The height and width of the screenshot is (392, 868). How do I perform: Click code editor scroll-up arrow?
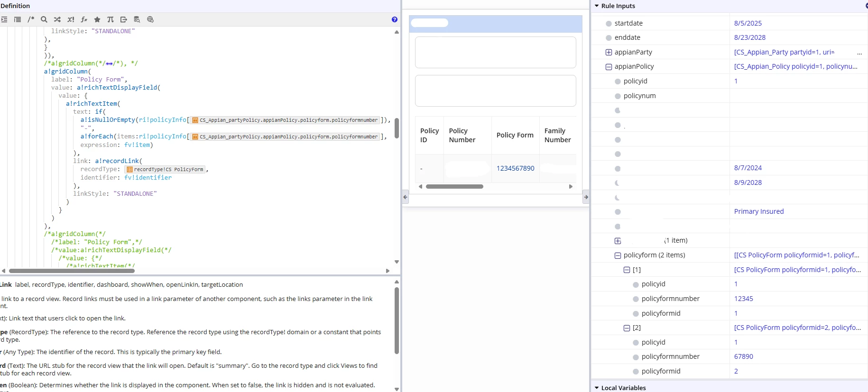(x=397, y=32)
